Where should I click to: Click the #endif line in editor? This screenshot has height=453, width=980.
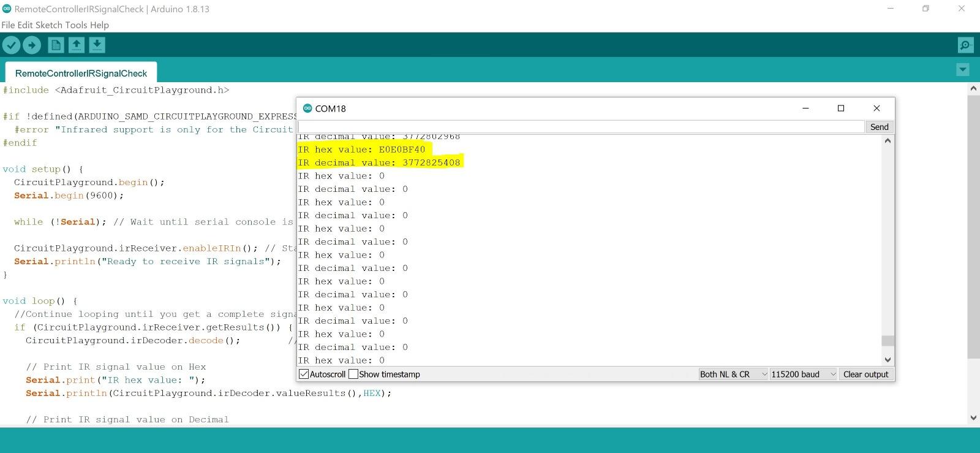click(x=20, y=143)
